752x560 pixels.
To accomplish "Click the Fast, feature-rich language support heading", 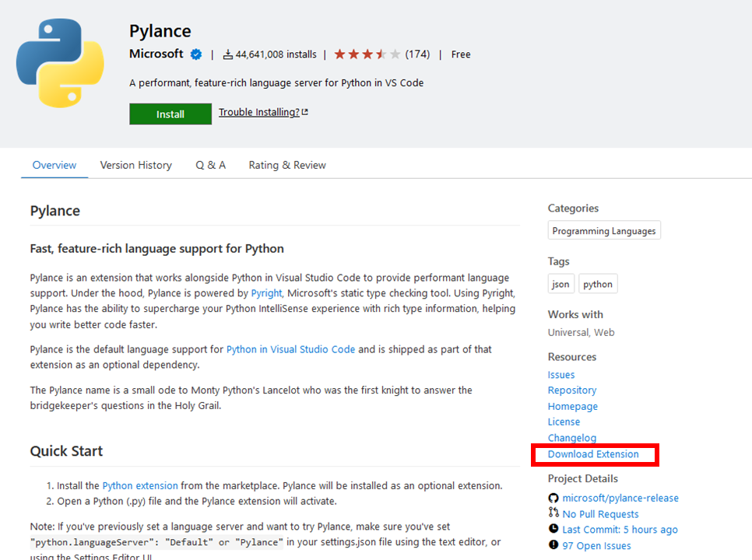I will click(156, 249).
